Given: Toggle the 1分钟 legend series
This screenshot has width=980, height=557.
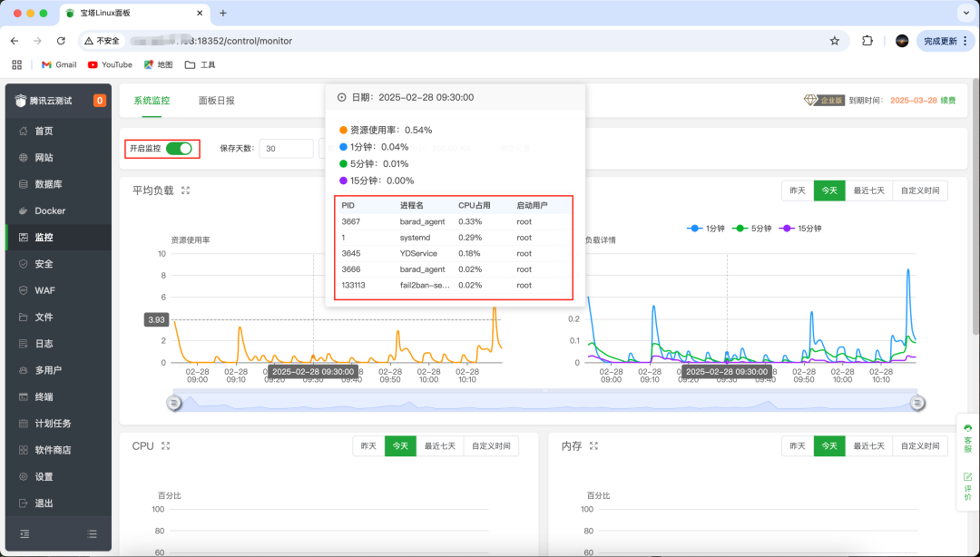Looking at the screenshot, I should (x=705, y=229).
